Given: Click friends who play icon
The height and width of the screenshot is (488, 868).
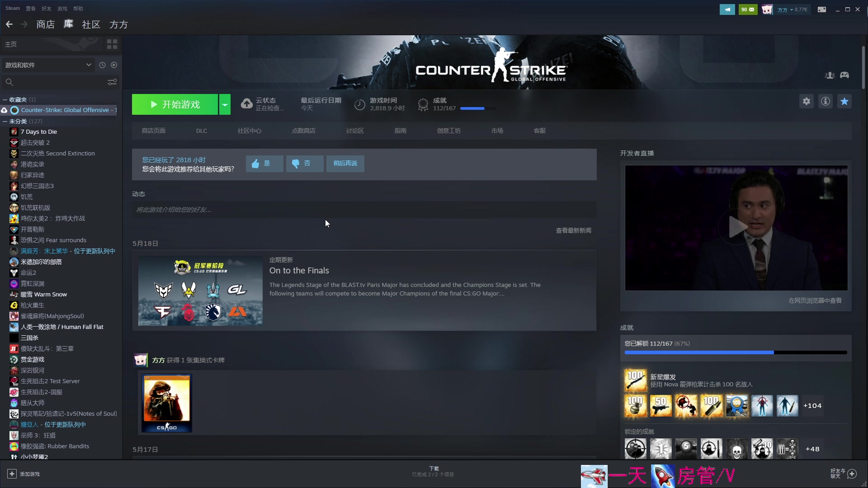Looking at the screenshot, I should tap(830, 75).
